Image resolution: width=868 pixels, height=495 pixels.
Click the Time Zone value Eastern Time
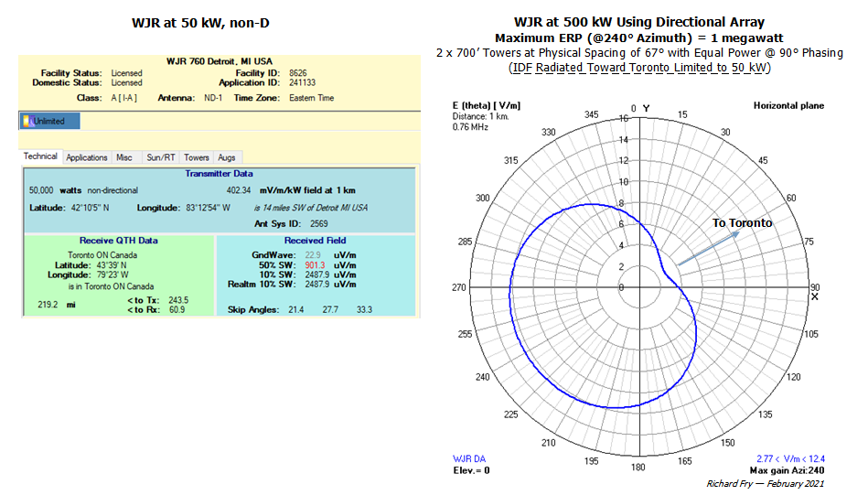(x=311, y=98)
